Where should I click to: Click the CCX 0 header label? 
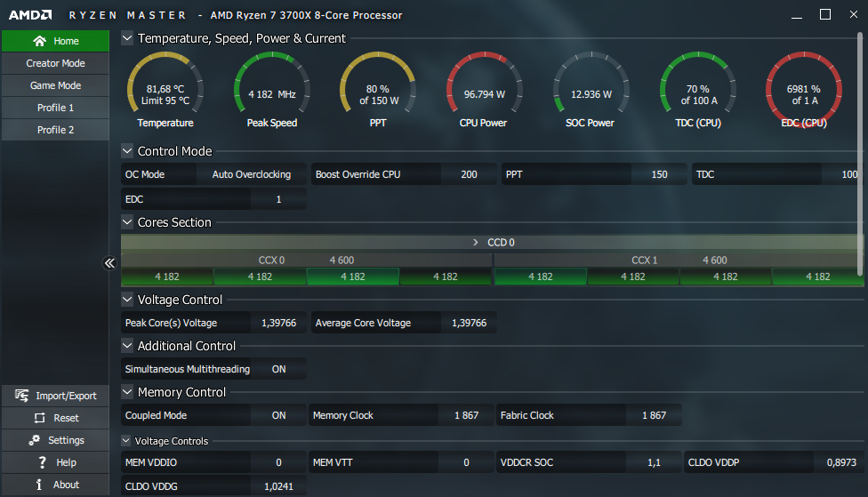[271, 261]
